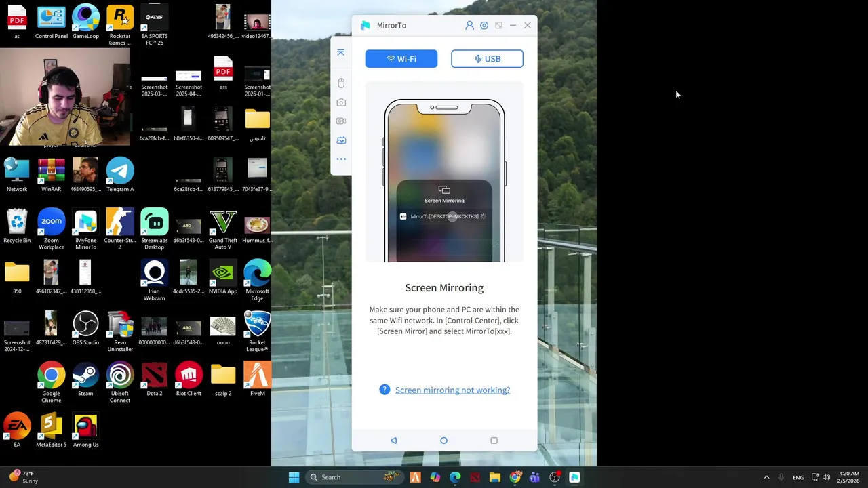Switch to the USB connection tab
This screenshot has height=488, width=868.
(x=487, y=59)
